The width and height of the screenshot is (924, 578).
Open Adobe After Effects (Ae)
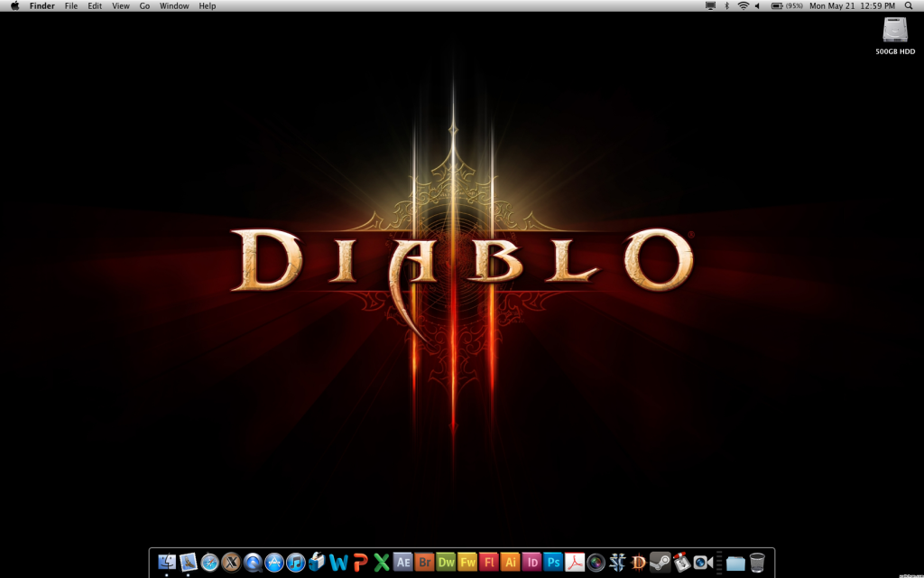[x=403, y=562]
